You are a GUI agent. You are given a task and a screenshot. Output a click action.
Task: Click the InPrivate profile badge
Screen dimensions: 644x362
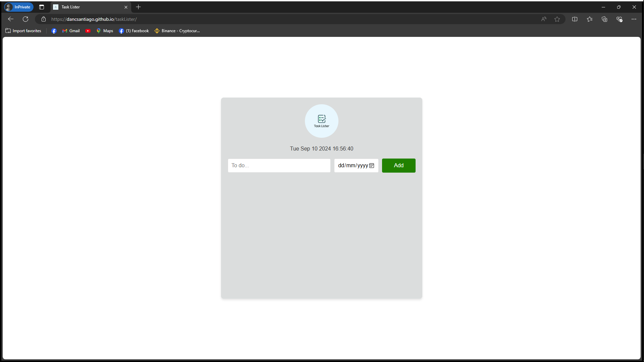click(x=19, y=7)
